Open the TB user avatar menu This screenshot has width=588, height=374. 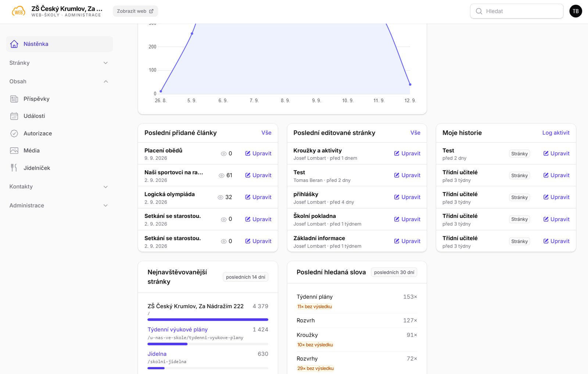coord(576,11)
